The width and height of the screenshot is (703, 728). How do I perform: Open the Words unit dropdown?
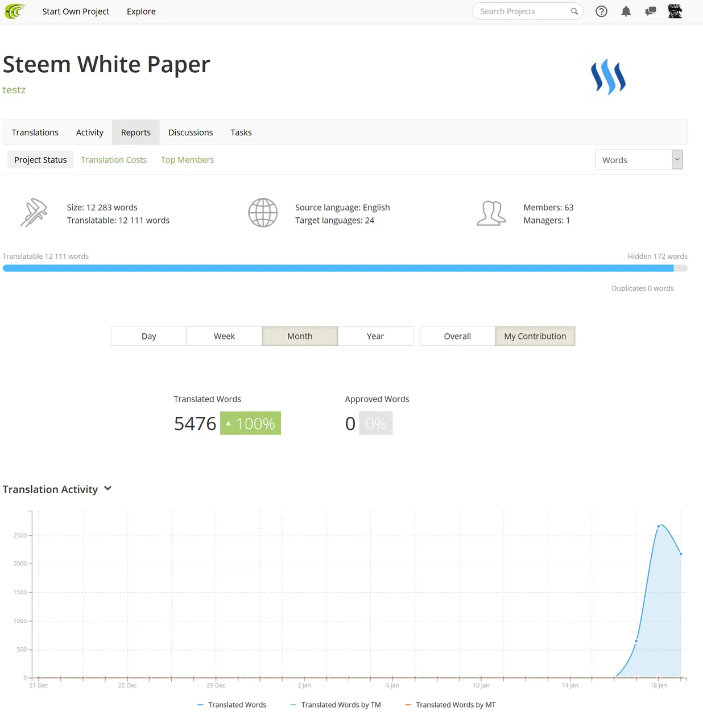coord(639,160)
